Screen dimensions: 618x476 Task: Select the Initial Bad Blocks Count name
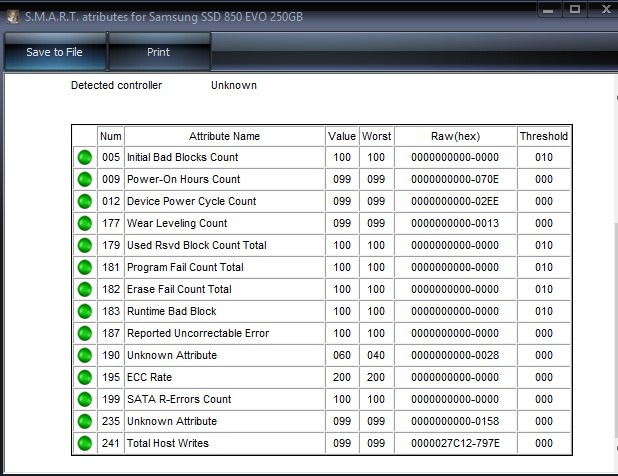pos(182,157)
